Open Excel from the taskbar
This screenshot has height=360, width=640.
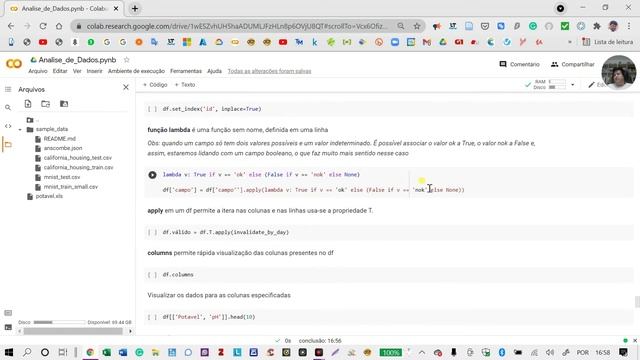tap(107, 352)
